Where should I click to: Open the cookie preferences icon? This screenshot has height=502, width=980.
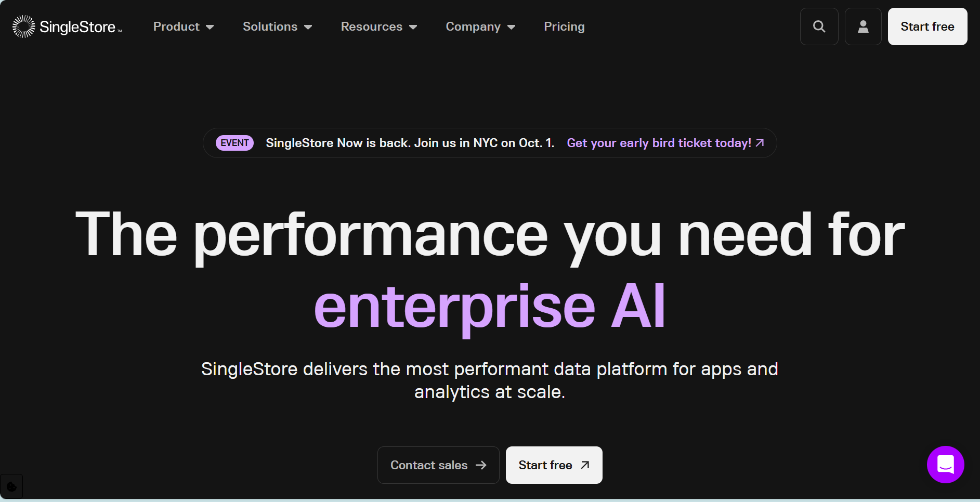[11, 487]
